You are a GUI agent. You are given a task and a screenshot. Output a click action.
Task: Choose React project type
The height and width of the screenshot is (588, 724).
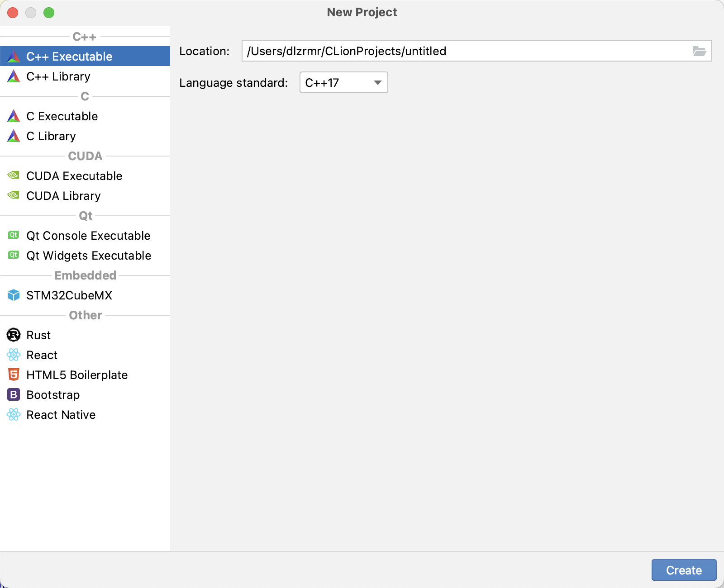coord(85,355)
